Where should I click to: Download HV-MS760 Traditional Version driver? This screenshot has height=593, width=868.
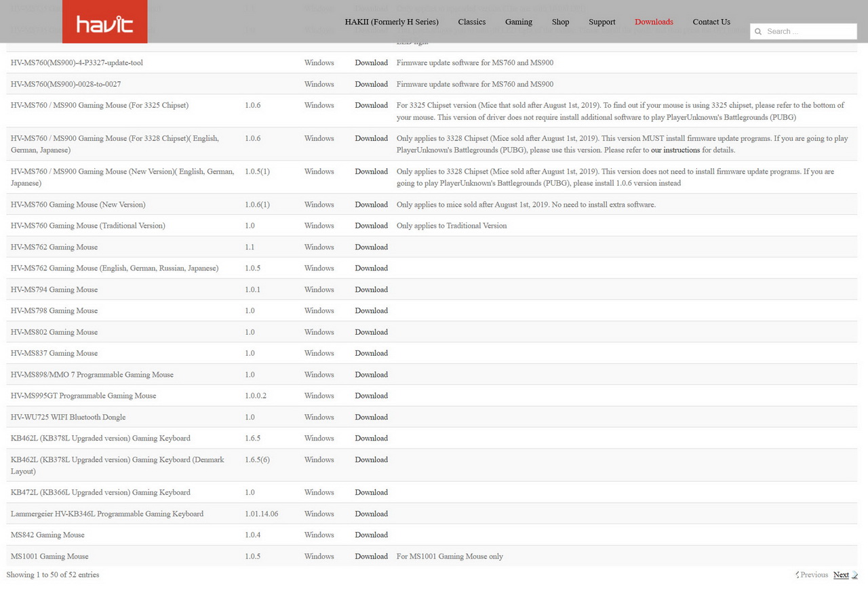(371, 226)
